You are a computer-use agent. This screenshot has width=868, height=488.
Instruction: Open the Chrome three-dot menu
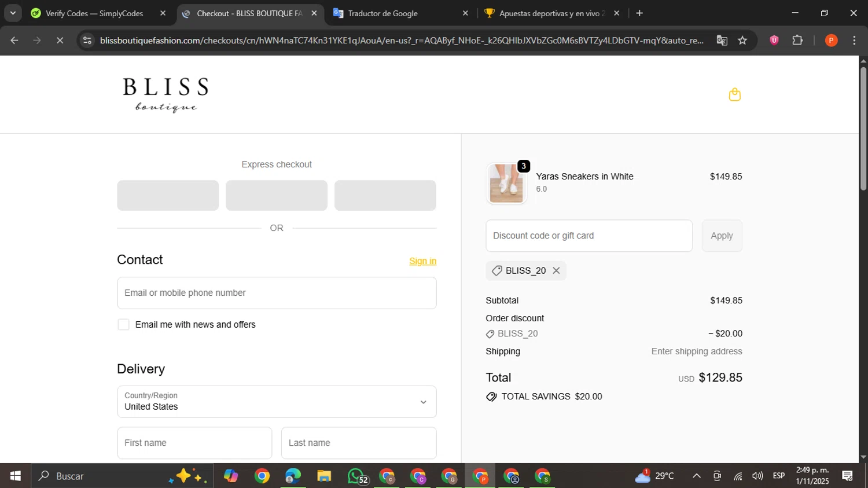(854, 40)
